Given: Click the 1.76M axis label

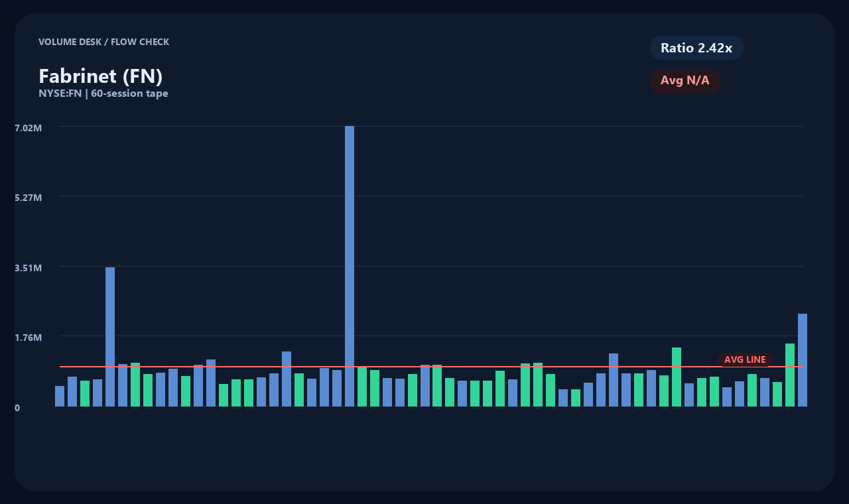Looking at the screenshot, I should (29, 338).
